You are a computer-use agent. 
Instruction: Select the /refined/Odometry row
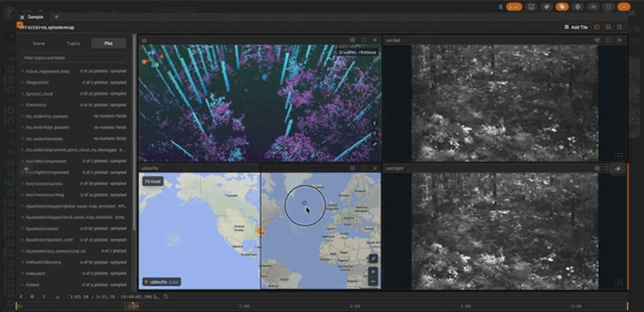pos(74,262)
